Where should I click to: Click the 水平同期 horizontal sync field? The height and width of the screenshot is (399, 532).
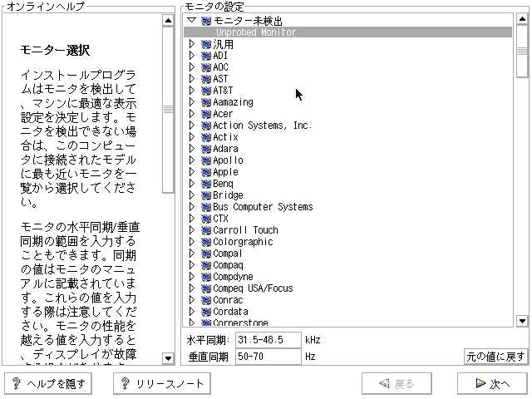coord(268,340)
